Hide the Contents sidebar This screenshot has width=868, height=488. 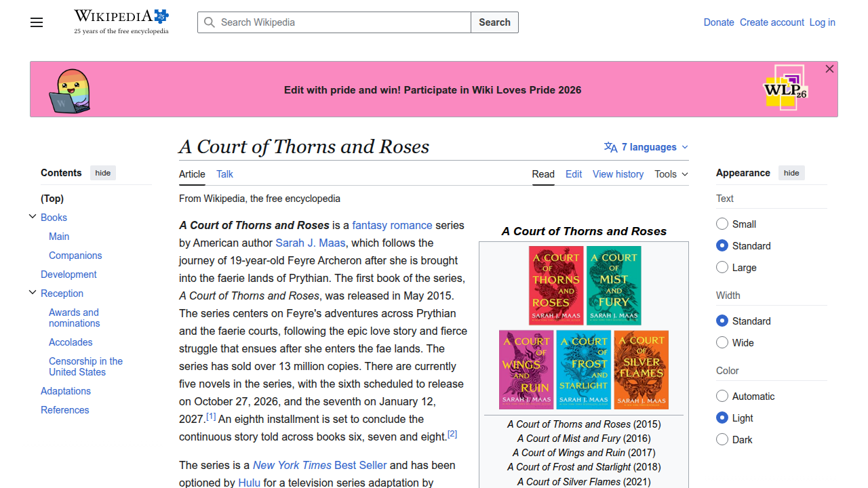pyautogui.click(x=103, y=173)
